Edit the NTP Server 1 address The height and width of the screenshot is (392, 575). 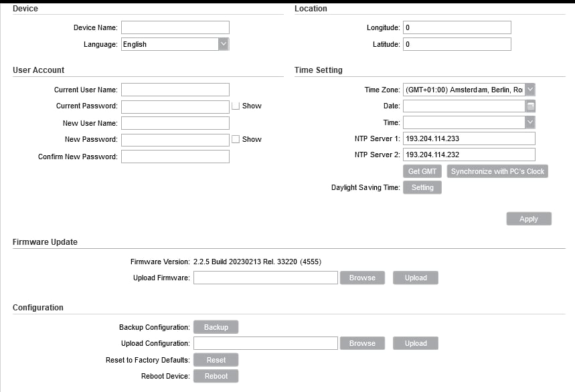click(469, 138)
